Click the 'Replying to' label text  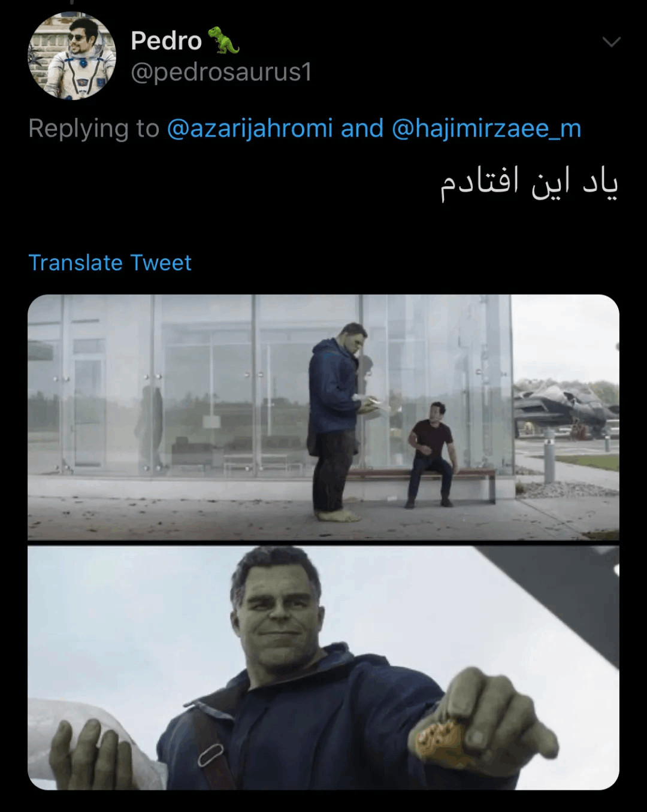pyautogui.click(x=94, y=129)
